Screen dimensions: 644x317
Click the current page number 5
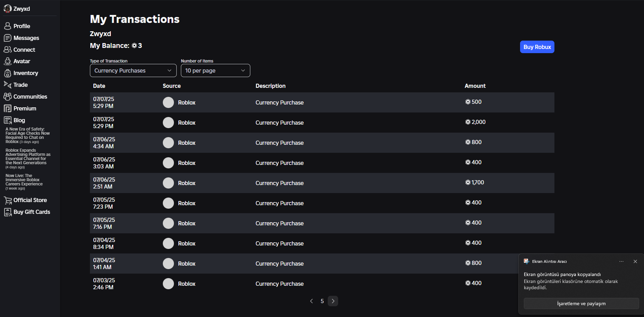(322, 301)
